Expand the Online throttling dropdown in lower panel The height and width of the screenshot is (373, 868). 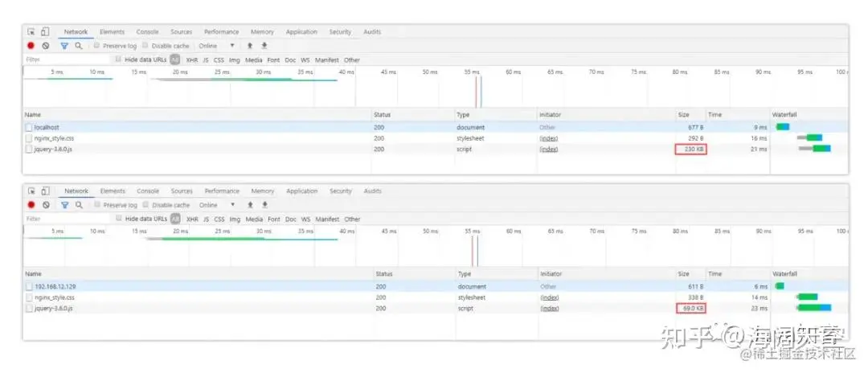click(216, 205)
